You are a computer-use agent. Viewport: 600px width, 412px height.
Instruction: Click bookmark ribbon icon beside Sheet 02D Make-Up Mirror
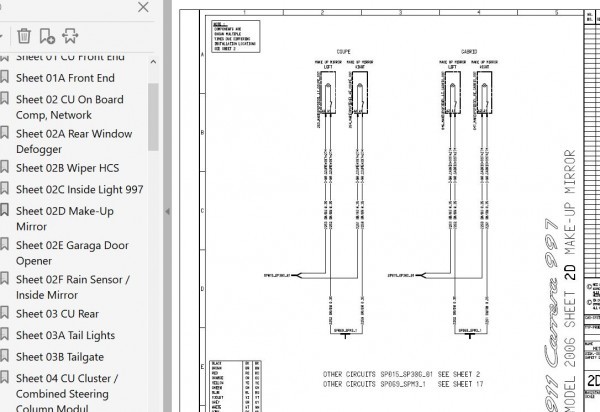point(4,210)
